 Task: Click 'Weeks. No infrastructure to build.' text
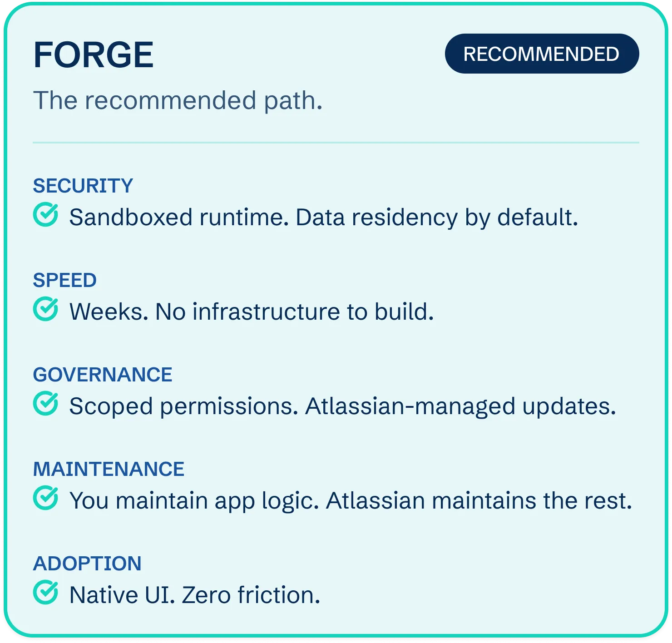click(252, 312)
